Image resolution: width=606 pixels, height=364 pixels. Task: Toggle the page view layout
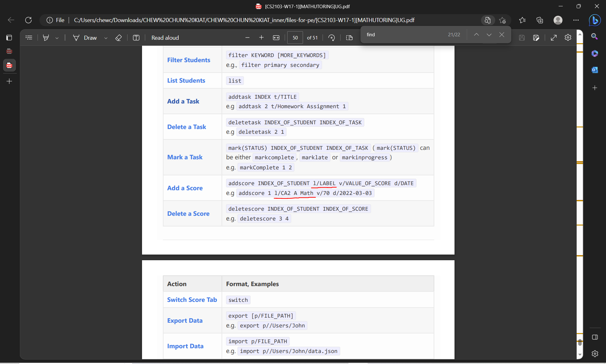(349, 38)
